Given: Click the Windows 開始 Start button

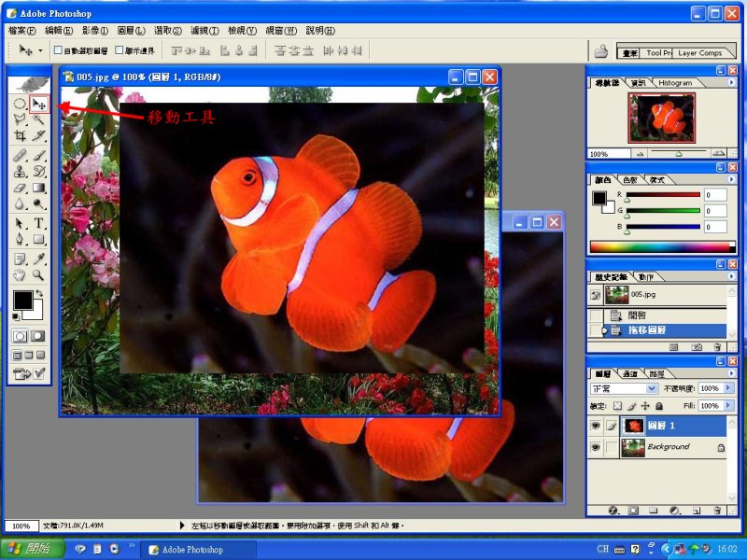Looking at the screenshot, I should pos(32,550).
